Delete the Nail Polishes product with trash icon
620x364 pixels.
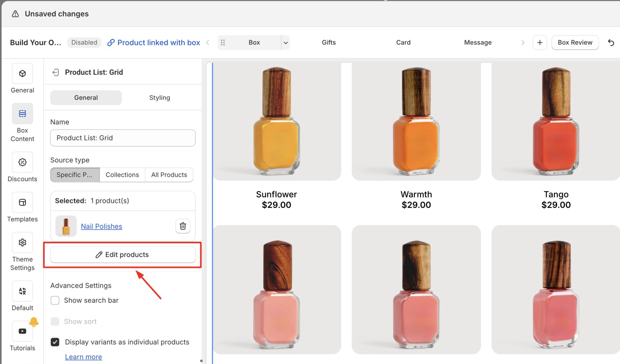point(182,226)
